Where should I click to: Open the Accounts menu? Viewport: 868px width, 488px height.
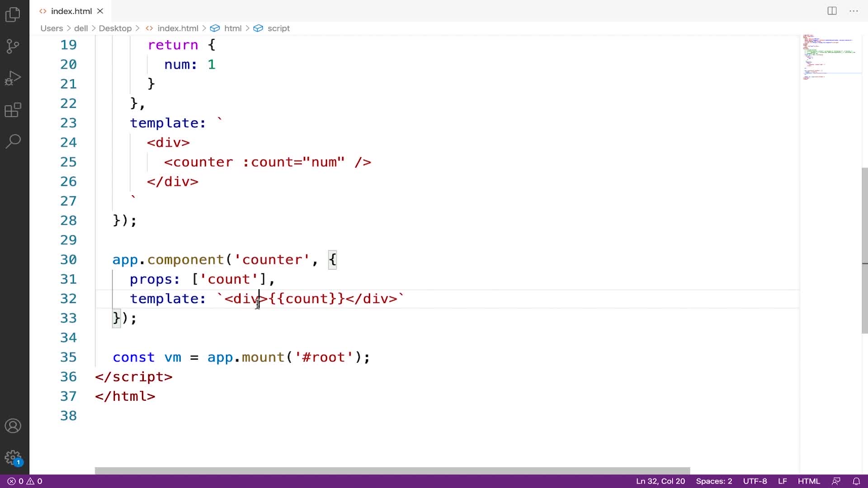13,426
